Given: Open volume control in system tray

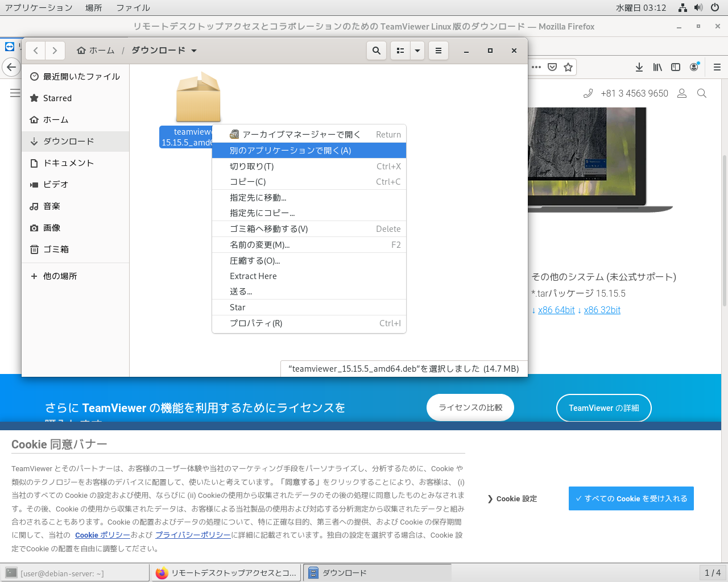Looking at the screenshot, I should (x=698, y=7).
